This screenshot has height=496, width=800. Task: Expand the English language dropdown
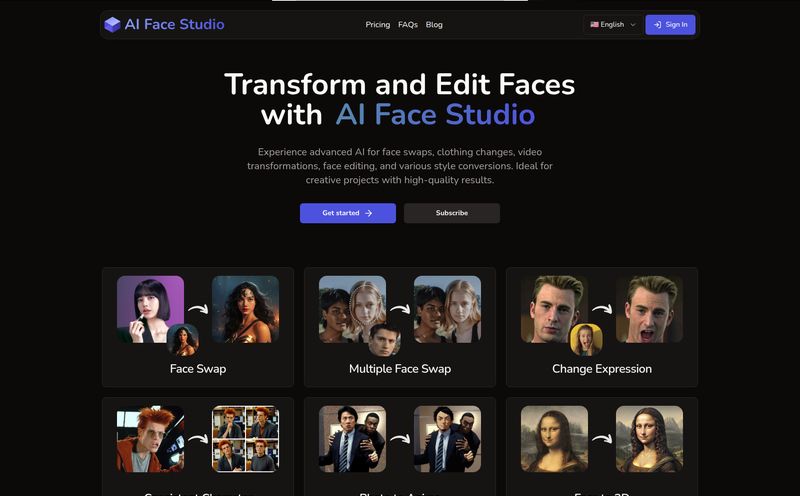pos(613,24)
